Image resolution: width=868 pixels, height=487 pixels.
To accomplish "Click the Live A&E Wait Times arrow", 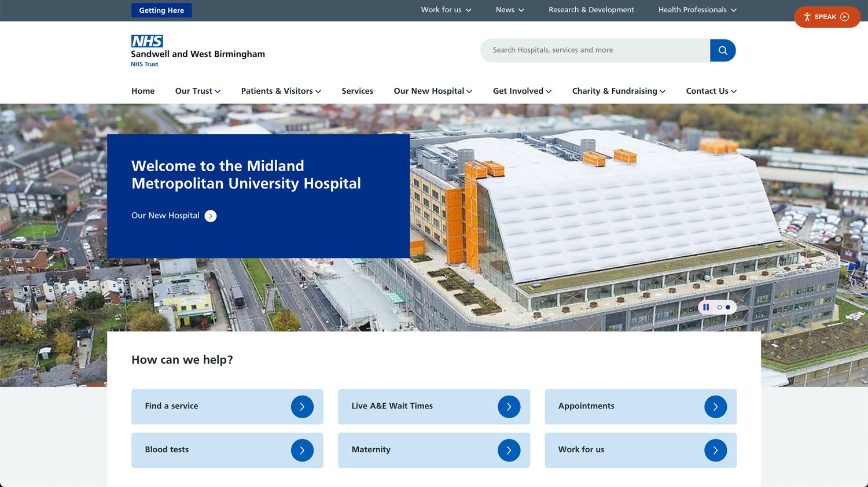I will [x=509, y=407].
